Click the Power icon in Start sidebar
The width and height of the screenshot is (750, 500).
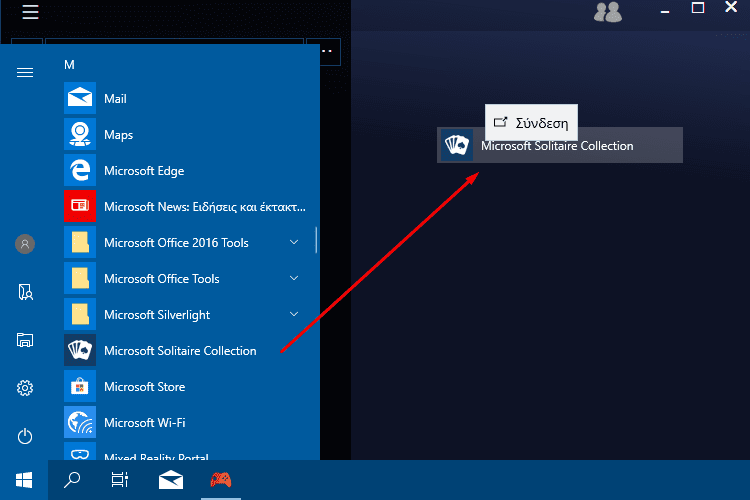25,436
